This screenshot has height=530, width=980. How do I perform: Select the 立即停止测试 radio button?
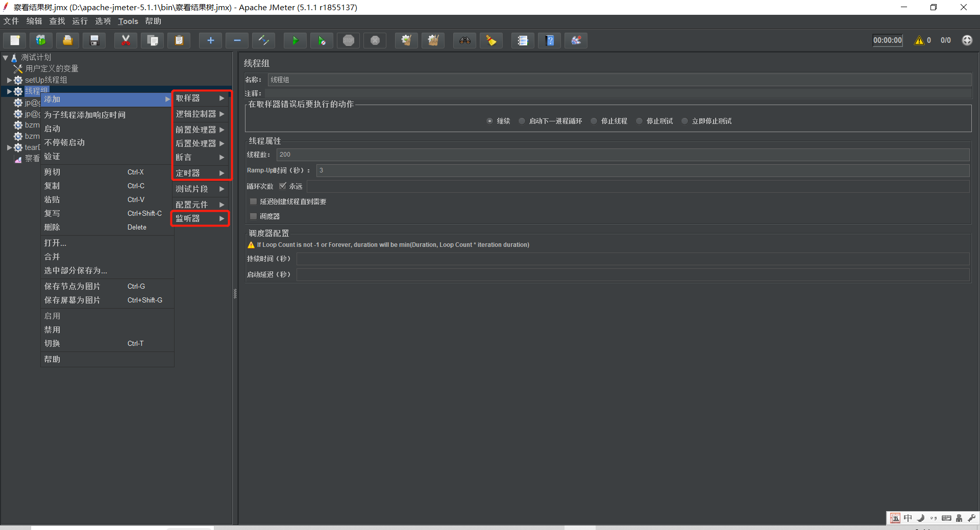coord(684,121)
